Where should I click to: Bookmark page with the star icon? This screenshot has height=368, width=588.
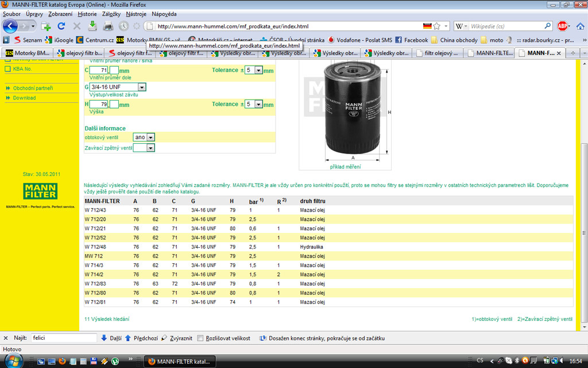click(x=438, y=26)
